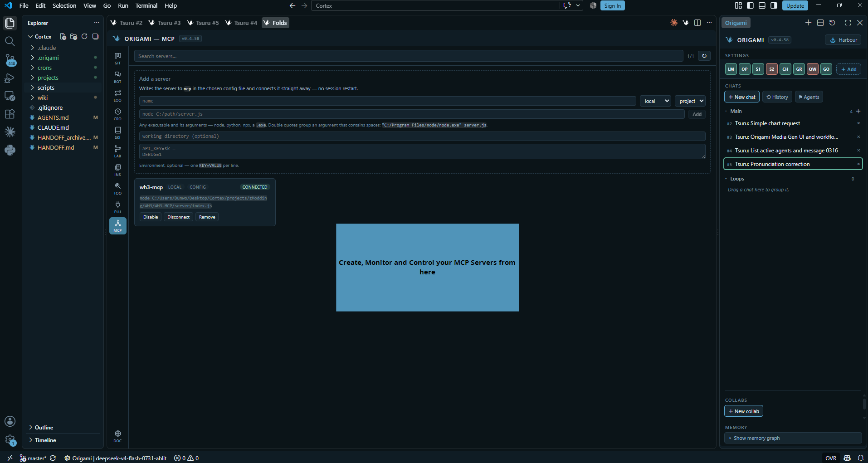
Task: Toggle the S1 settings profile
Action: point(758,69)
